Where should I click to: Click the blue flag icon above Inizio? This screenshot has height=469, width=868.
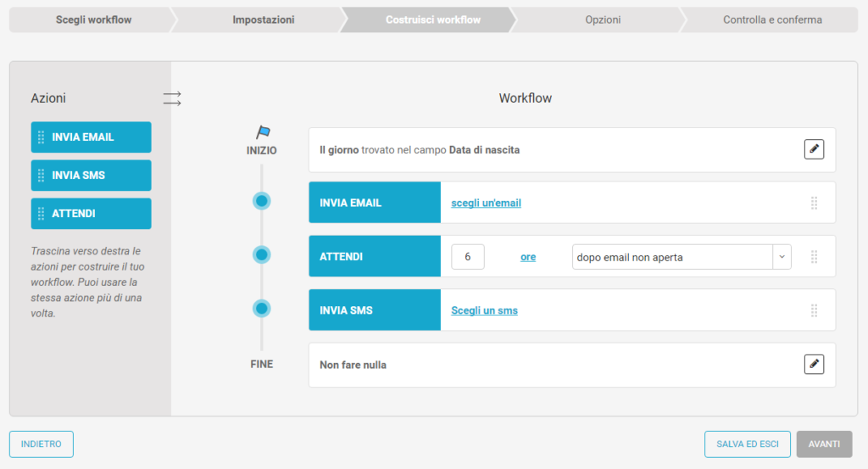tap(263, 132)
